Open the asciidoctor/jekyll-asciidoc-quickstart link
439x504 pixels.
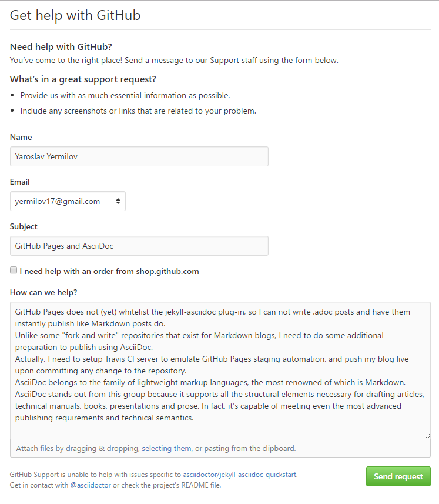tap(240, 474)
